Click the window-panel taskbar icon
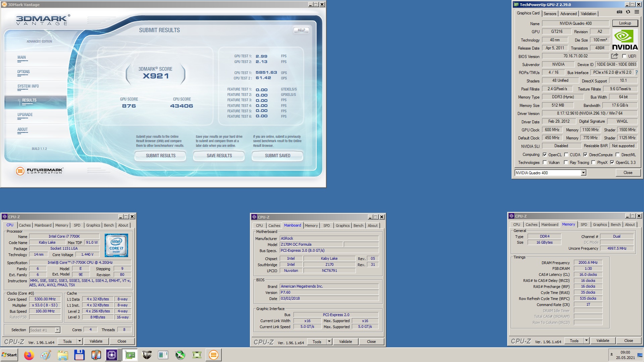Screen dimensions: 644x362 pyautogui.click(x=163, y=355)
